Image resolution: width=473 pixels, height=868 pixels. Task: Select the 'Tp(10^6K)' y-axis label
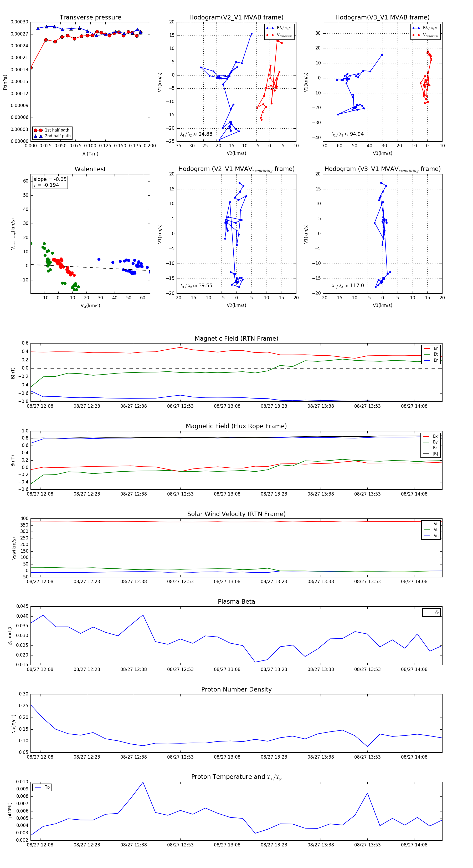(x=9, y=811)
